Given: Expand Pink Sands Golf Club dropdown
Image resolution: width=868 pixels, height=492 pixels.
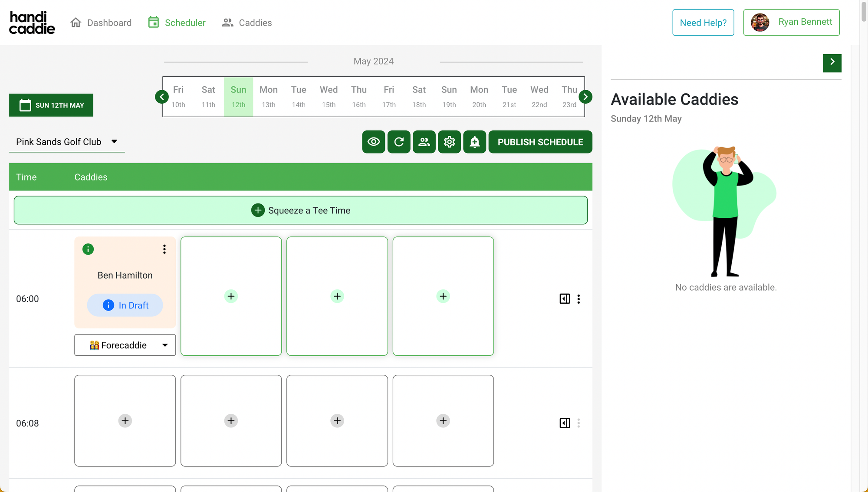Looking at the screenshot, I should [x=67, y=142].
